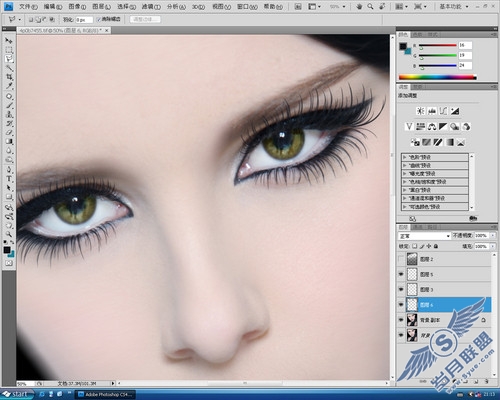Open the 文件 (File) menu
500x400 pixels.
[28, 6]
